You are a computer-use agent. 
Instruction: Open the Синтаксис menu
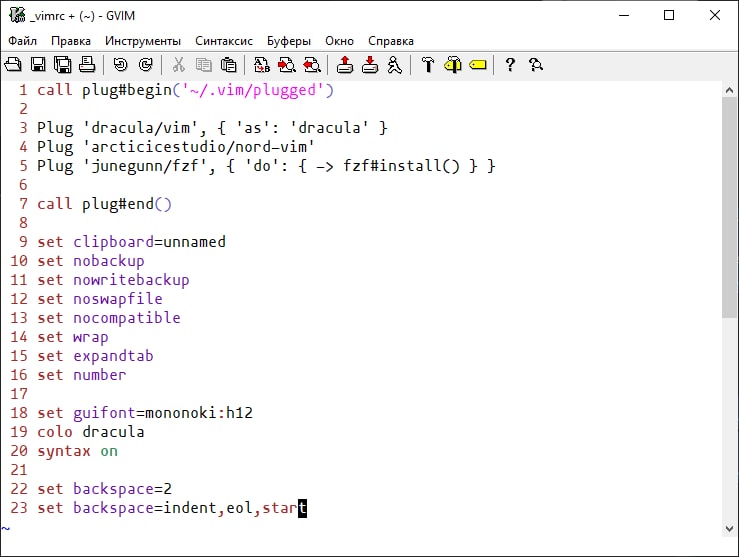click(224, 41)
